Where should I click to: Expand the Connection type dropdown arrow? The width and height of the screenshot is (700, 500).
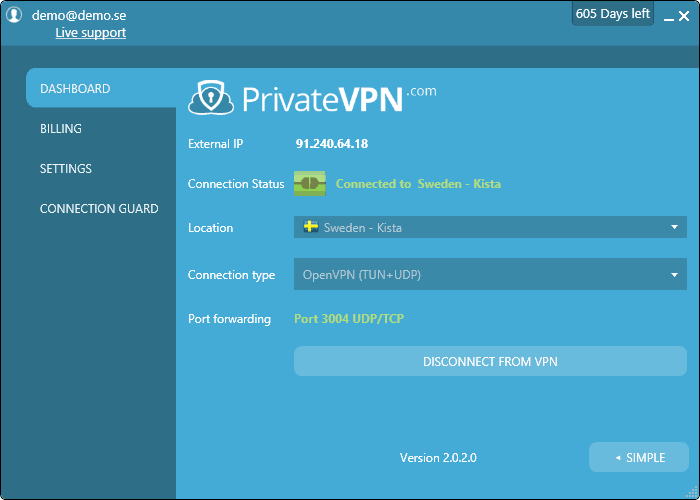pos(675,275)
